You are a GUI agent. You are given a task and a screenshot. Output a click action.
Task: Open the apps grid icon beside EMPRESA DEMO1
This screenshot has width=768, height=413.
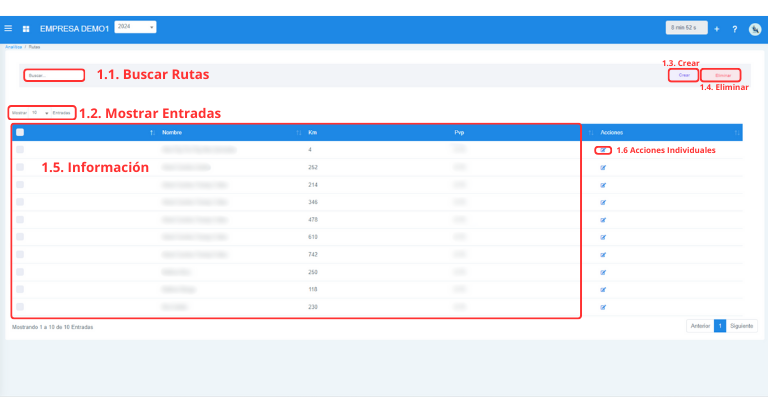click(x=26, y=29)
